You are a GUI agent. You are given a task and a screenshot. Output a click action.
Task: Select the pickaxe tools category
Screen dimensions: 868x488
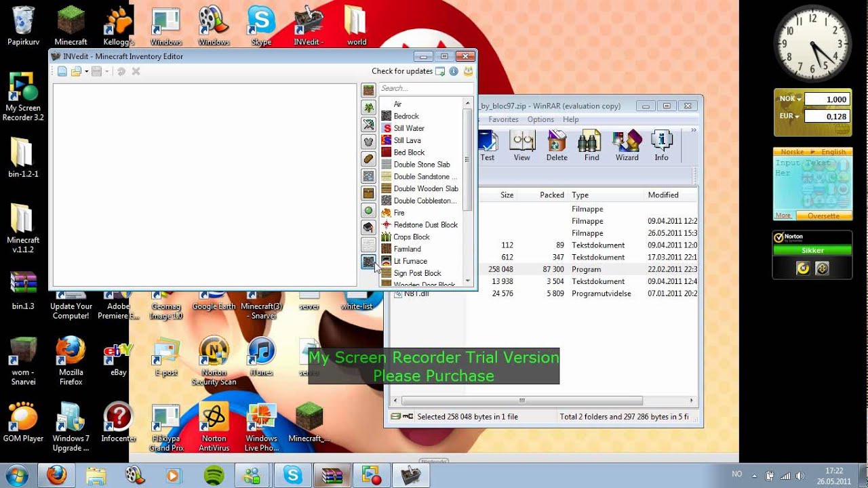click(x=368, y=125)
